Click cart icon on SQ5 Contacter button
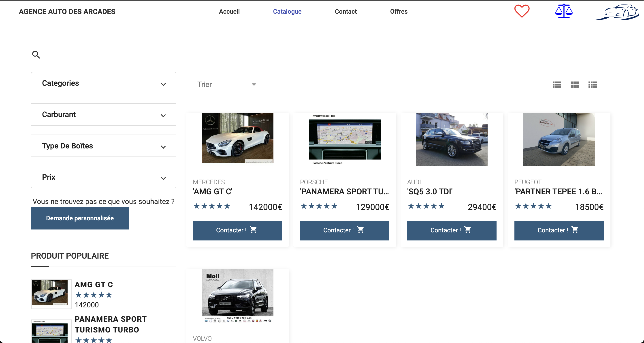This screenshot has width=644, height=343. (x=467, y=230)
